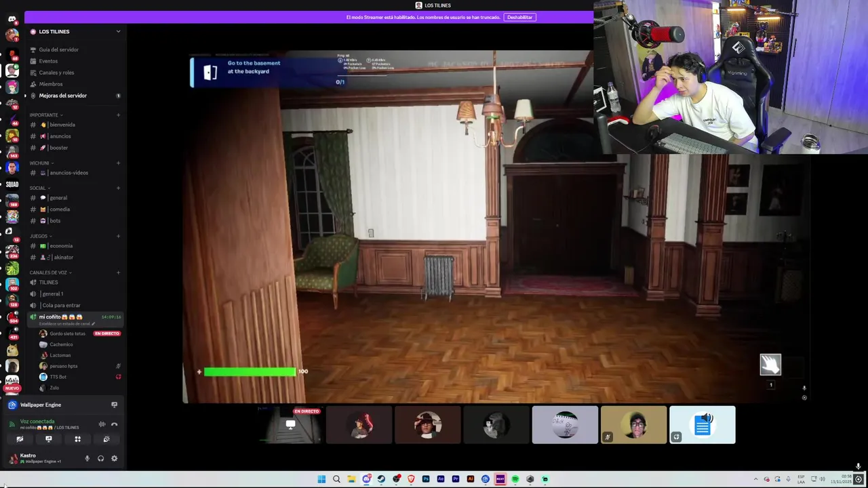Open Discord direct messages home icon
The width and height of the screenshot is (868, 488).
[12, 19]
